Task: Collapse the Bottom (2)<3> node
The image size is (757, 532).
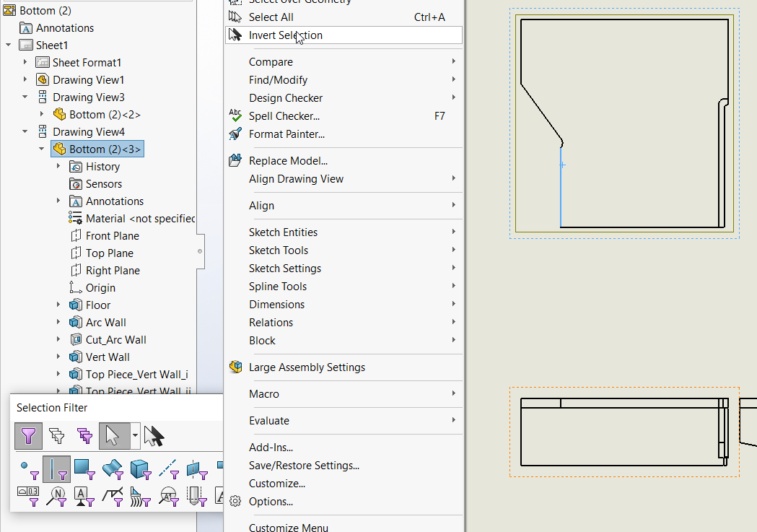Action: point(42,149)
